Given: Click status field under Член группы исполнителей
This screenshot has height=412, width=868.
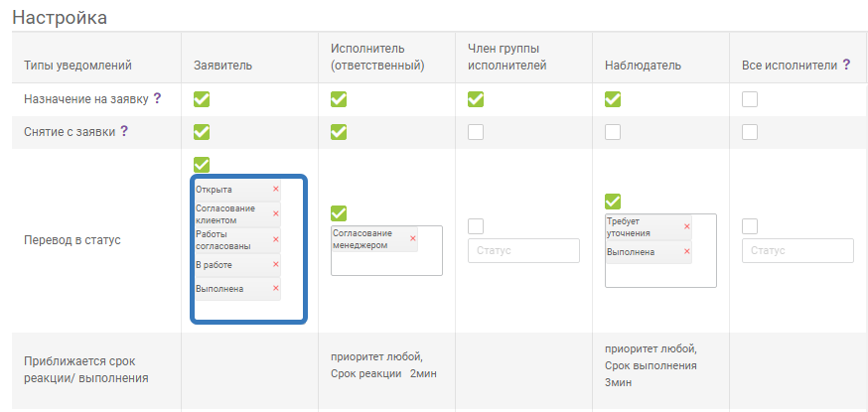Looking at the screenshot, I should tap(523, 250).
